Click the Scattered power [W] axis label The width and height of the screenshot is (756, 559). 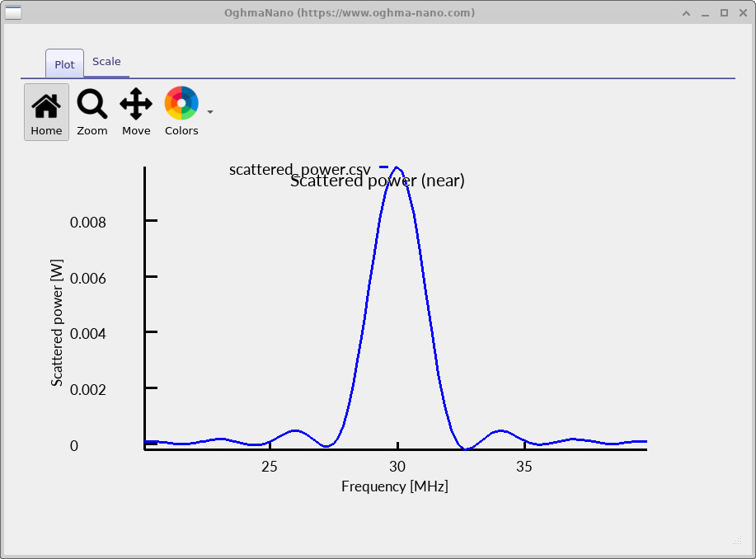57,322
